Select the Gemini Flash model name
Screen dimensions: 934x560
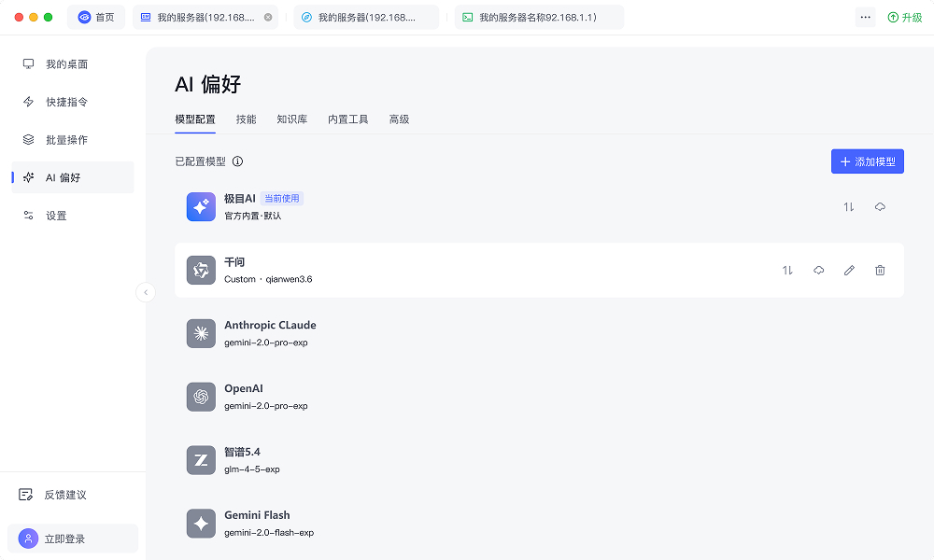click(x=258, y=515)
